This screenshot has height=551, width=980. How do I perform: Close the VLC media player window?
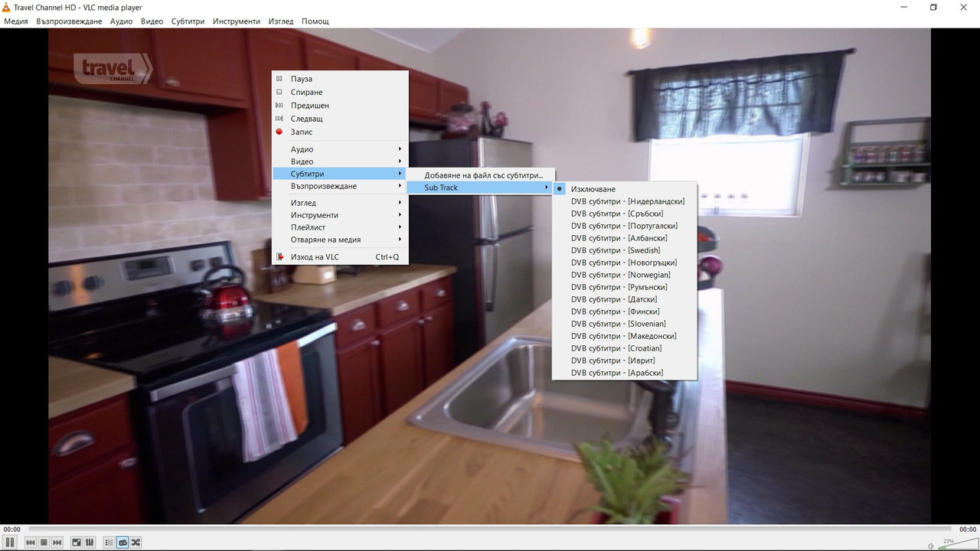click(963, 7)
